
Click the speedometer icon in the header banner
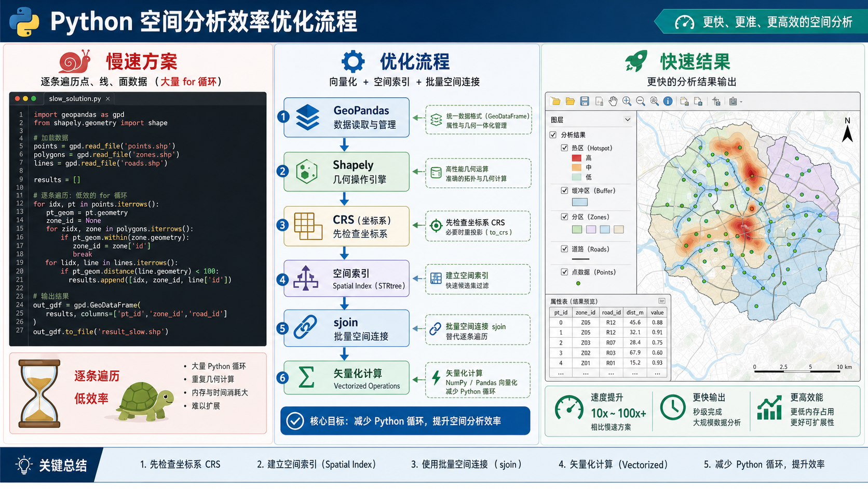coord(684,22)
